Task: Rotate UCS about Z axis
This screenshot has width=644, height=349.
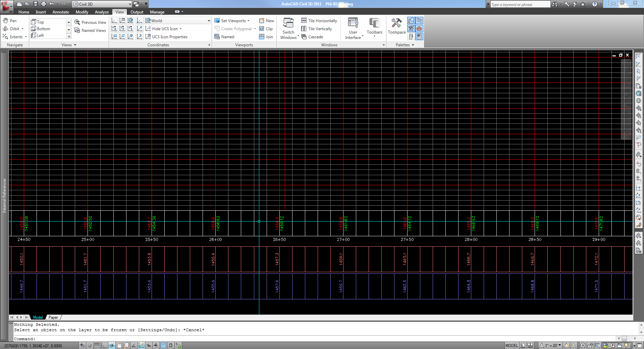Action: [130, 29]
